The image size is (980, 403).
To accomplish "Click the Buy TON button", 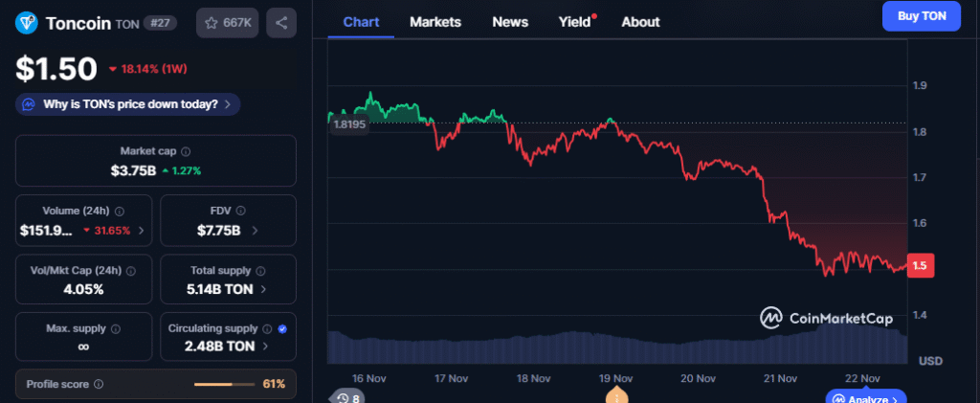I will click(921, 16).
